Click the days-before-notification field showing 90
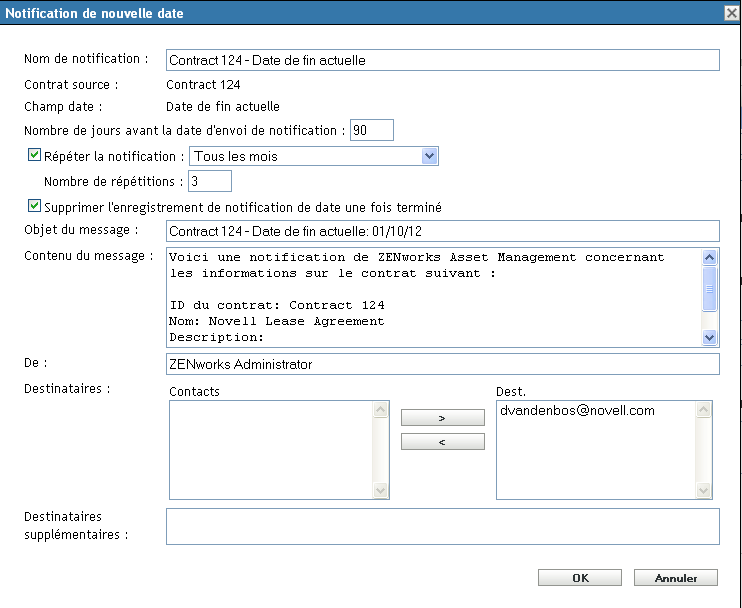 point(371,130)
